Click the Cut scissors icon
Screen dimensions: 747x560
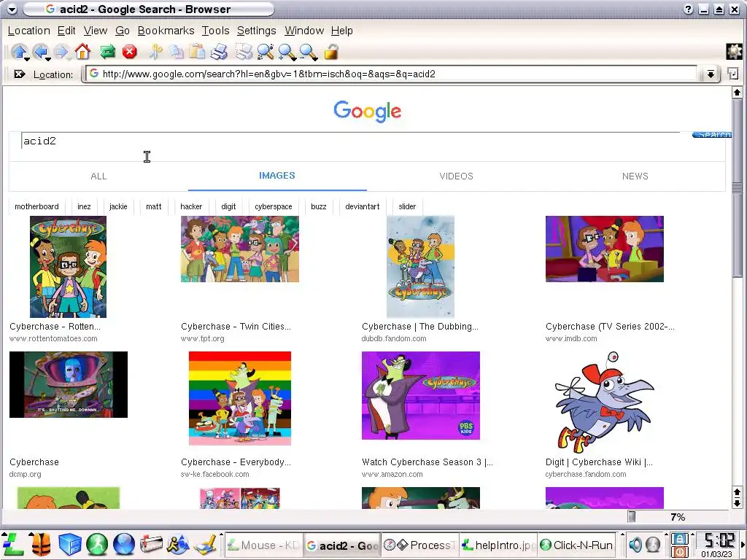coord(155,52)
